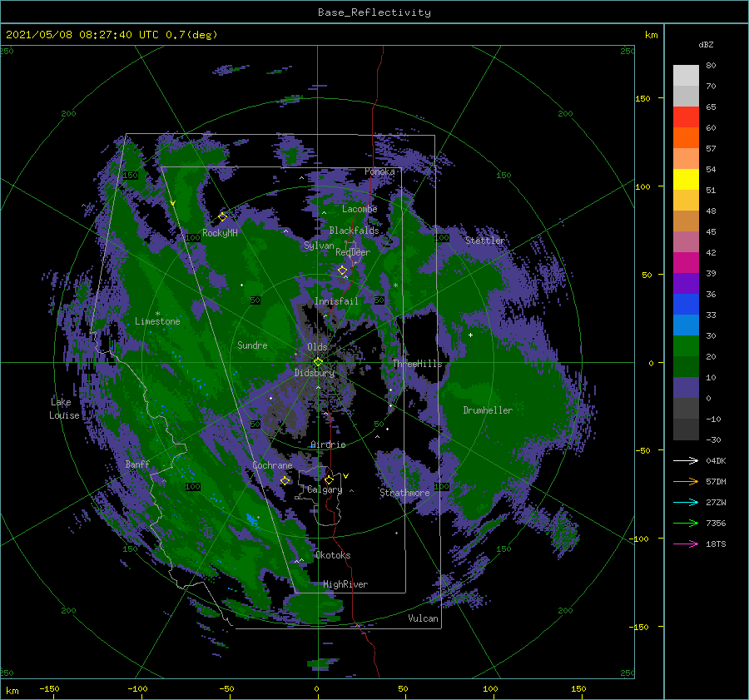Image resolution: width=749 pixels, height=700 pixels.
Task: Click the yellow diamond marker below Cochrane
Action: click(285, 480)
